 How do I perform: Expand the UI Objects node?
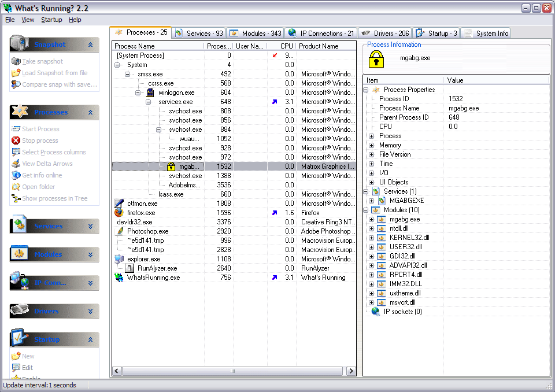(371, 182)
